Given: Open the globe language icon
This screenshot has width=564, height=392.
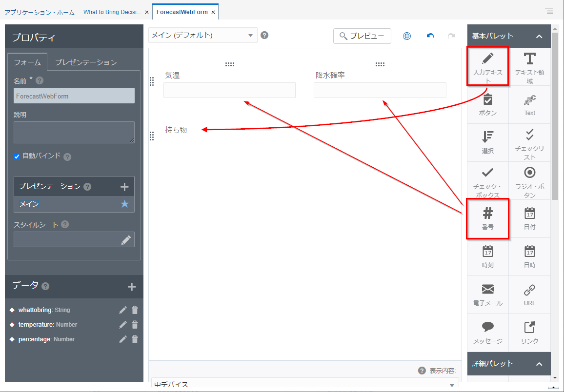Looking at the screenshot, I should pos(407,36).
